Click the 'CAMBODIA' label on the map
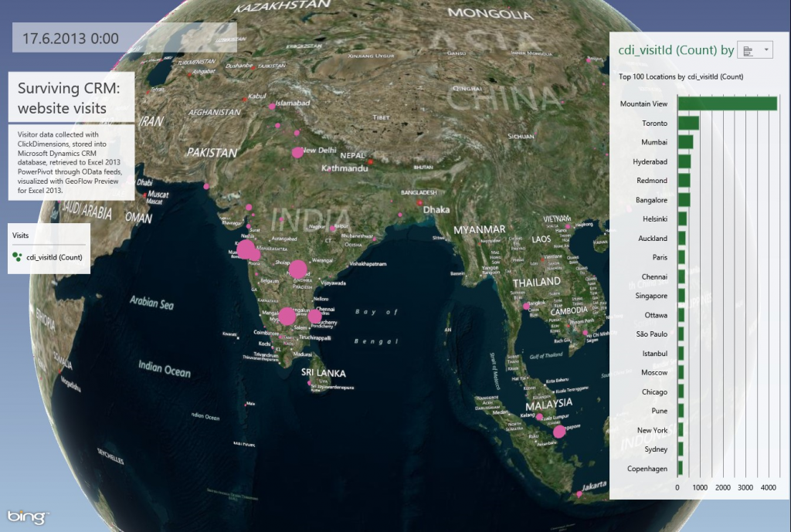791x532 pixels. tap(569, 310)
